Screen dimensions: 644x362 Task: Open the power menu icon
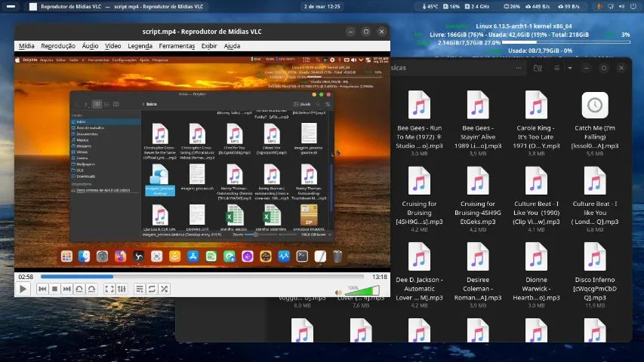pos(633,7)
